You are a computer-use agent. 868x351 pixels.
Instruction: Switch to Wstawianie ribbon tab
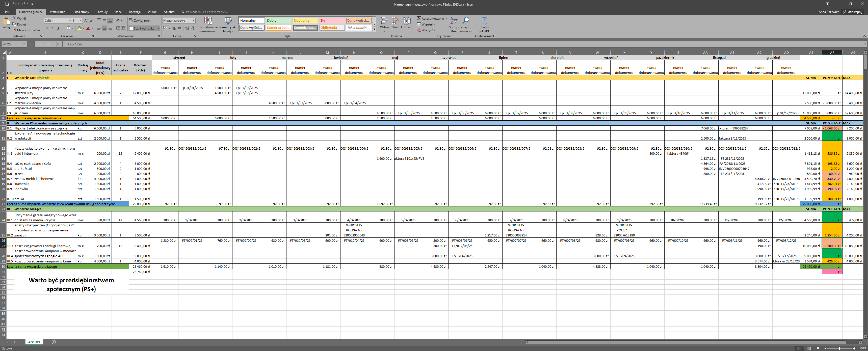pos(58,12)
